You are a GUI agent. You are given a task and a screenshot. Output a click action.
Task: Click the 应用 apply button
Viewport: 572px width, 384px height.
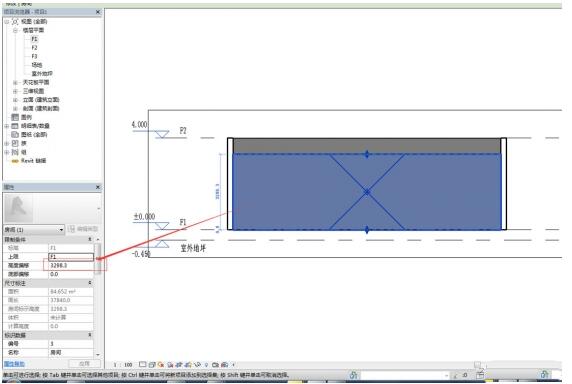pos(84,364)
